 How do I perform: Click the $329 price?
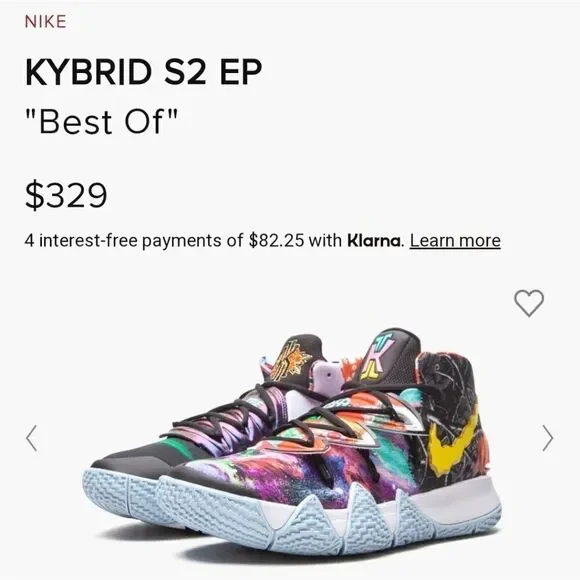pos(66,195)
